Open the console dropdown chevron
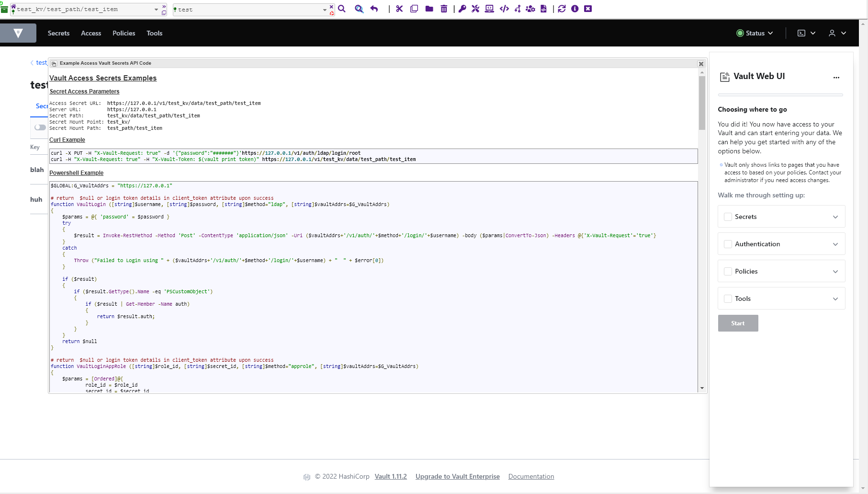This screenshot has width=868, height=494. click(x=813, y=33)
